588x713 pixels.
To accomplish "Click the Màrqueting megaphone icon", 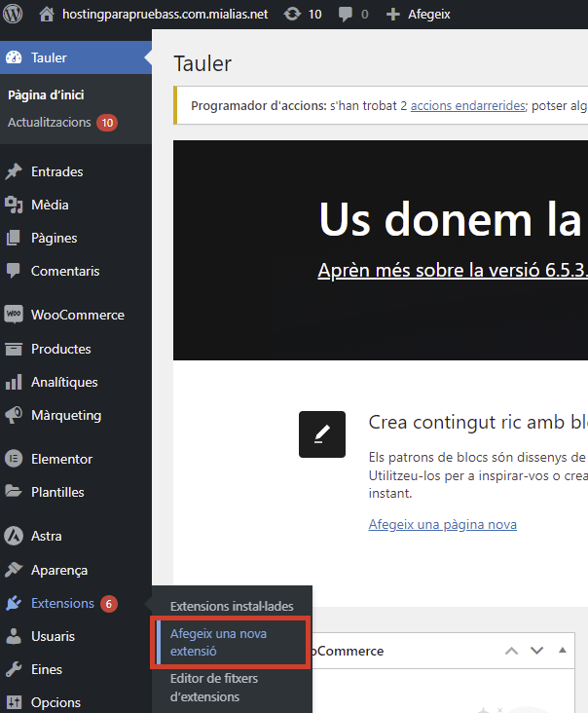I will tap(14, 415).
